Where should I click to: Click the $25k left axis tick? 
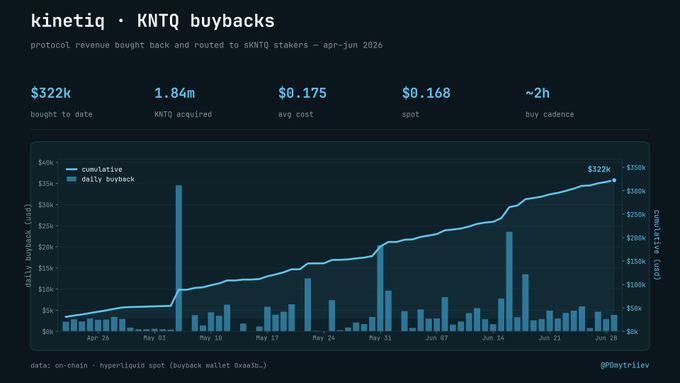46,226
